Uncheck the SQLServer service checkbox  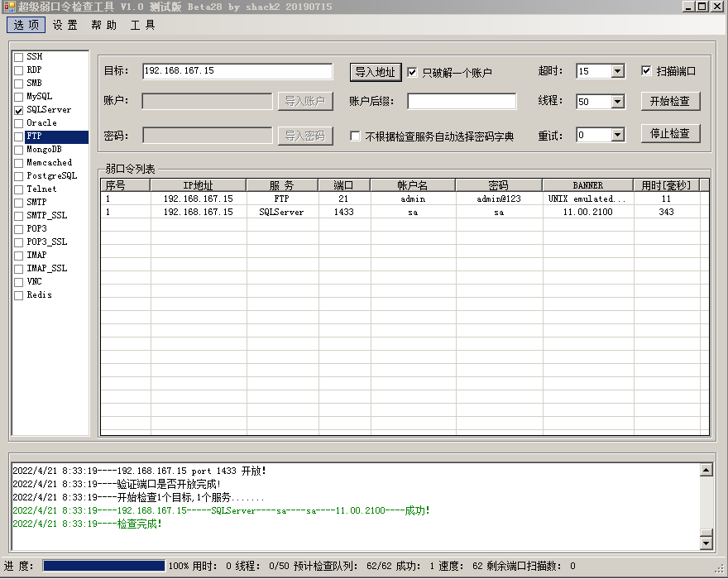point(18,110)
